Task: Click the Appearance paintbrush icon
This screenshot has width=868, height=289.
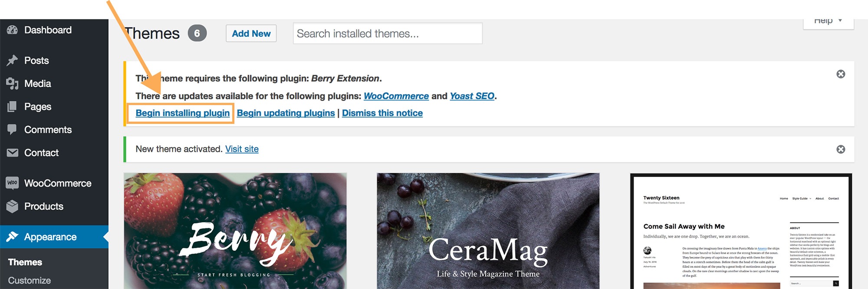Action: 12,237
